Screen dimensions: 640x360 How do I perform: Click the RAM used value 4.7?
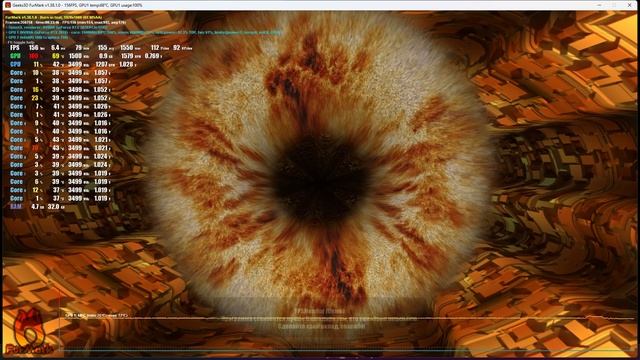[35, 207]
